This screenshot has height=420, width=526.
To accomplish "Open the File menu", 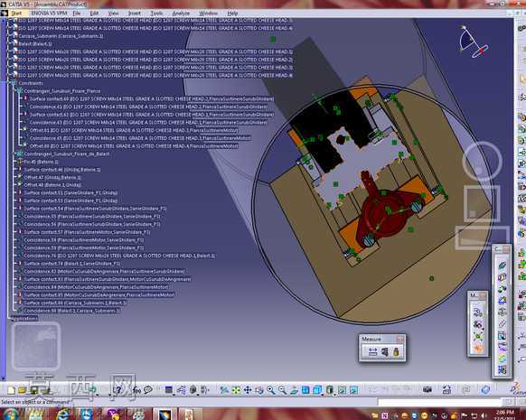I will tap(76, 14).
